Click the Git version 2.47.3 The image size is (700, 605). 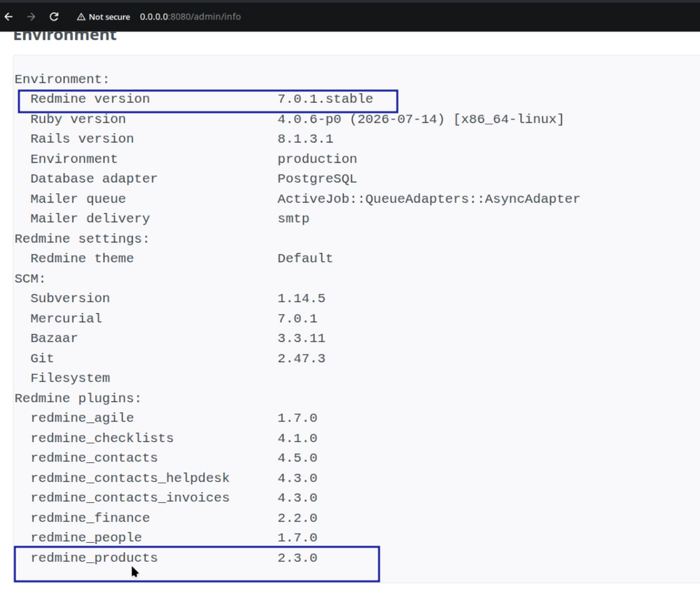coord(301,359)
